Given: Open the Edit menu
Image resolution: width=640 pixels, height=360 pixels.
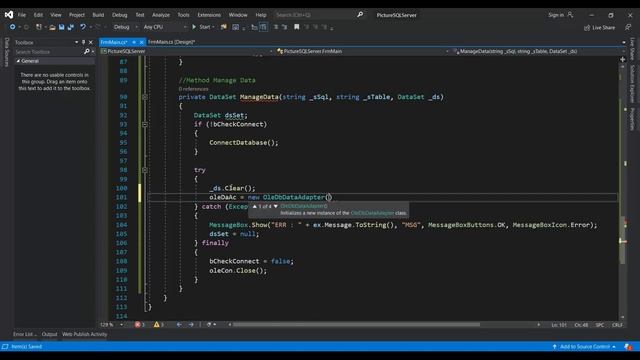Looking at the screenshot, I should (x=38, y=15).
